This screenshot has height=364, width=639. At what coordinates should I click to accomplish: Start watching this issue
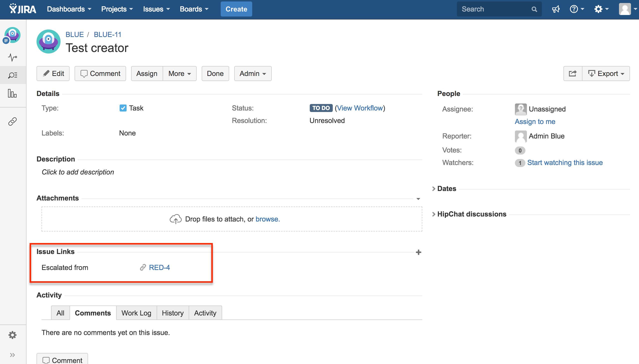[x=565, y=163]
